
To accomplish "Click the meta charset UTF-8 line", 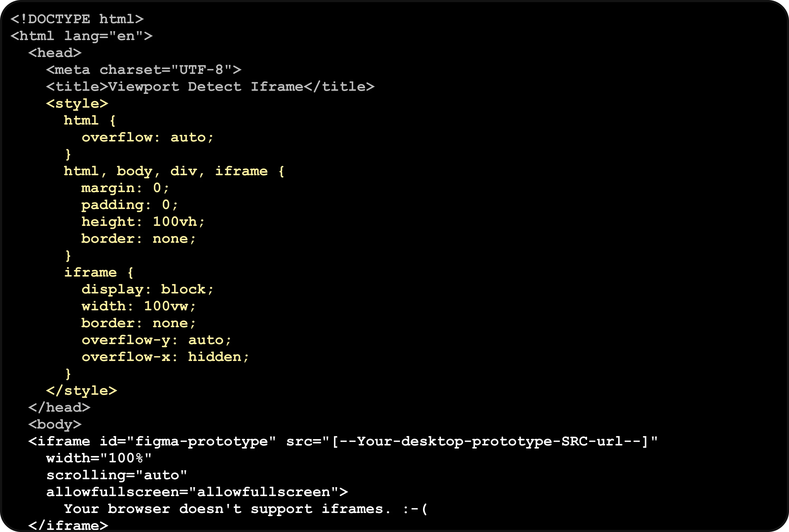I will [x=144, y=70].
